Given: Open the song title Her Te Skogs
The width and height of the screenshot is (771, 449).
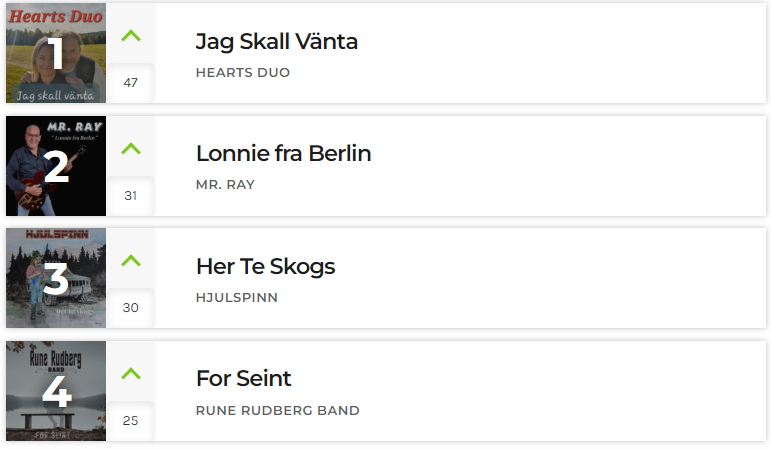Looking at the screenshot, I should tap(266, 267).
